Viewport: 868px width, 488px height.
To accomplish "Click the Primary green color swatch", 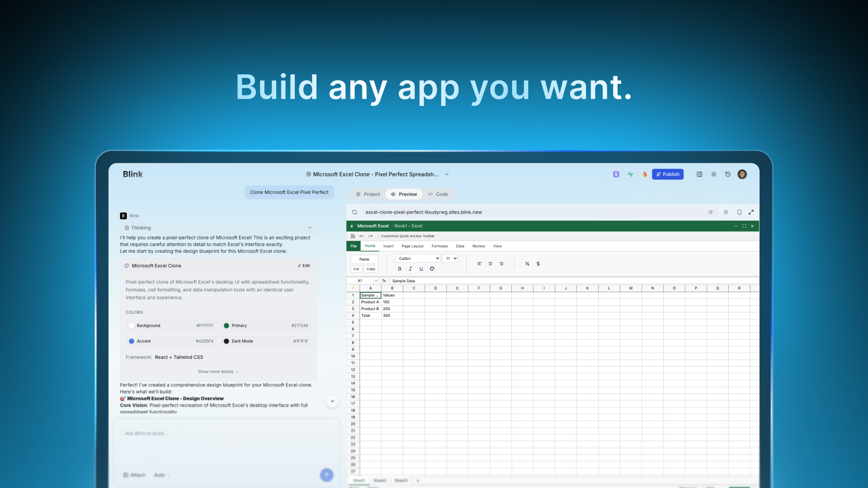I will [x=226, y=326].
